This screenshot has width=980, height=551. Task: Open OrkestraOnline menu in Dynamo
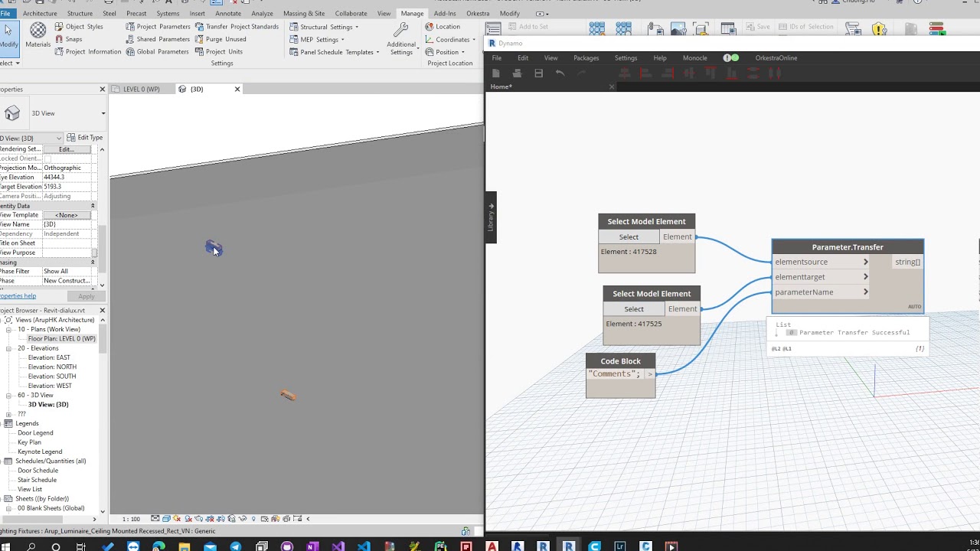tap(776, 58)
